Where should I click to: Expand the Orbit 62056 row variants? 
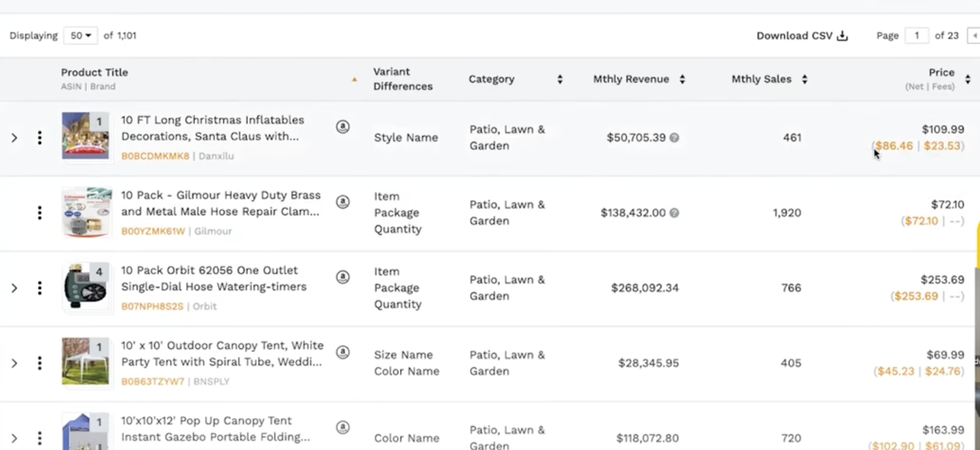14,288
